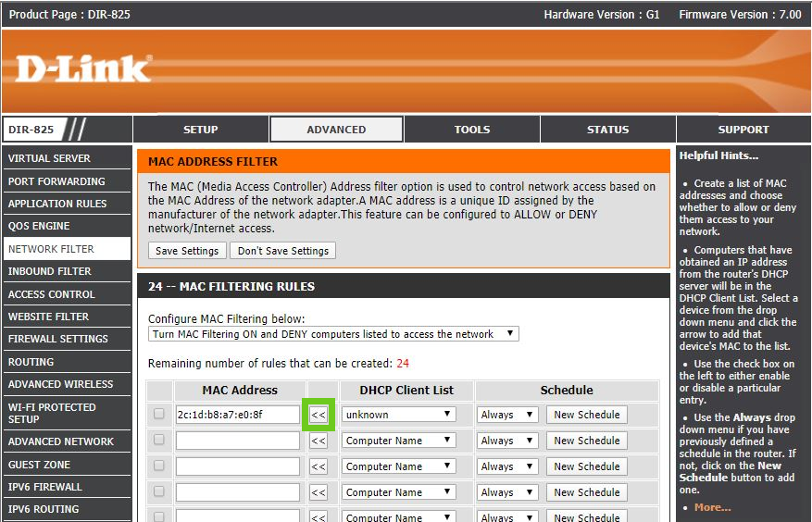Click the << copy button in fourth row
This screenshot has width=812, height=522.
[319, 492]
